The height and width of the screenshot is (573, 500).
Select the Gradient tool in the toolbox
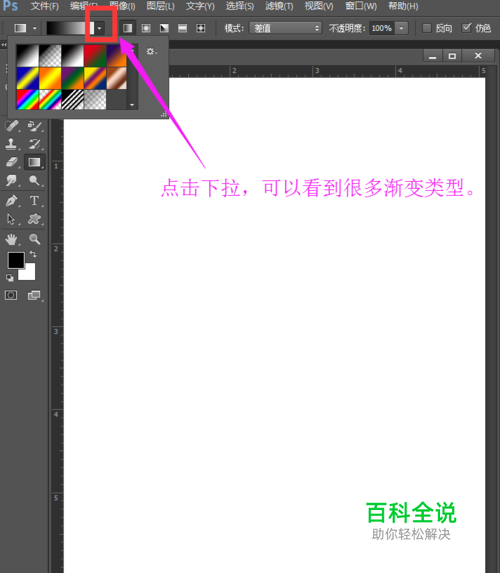pyautogui.click(x=34, y=162)
